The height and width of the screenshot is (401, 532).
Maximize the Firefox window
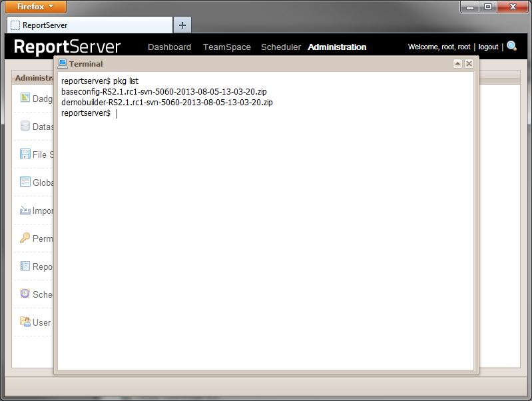point(488,7)
